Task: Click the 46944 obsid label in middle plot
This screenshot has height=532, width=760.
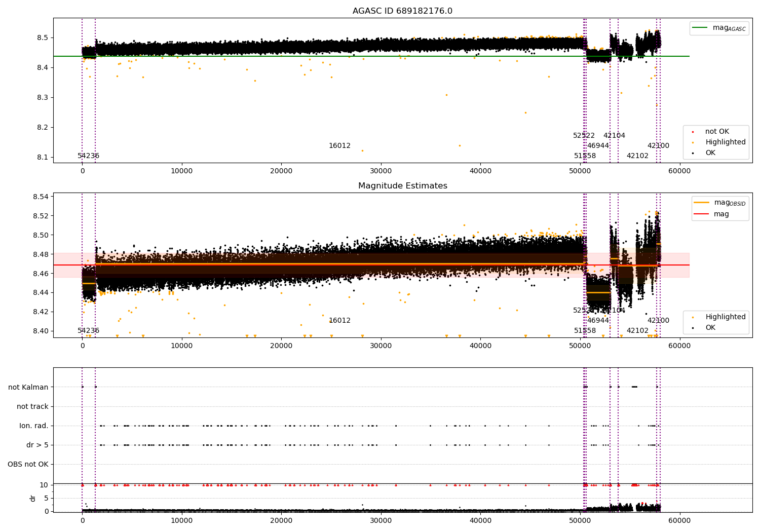Action: click(598, 321)
